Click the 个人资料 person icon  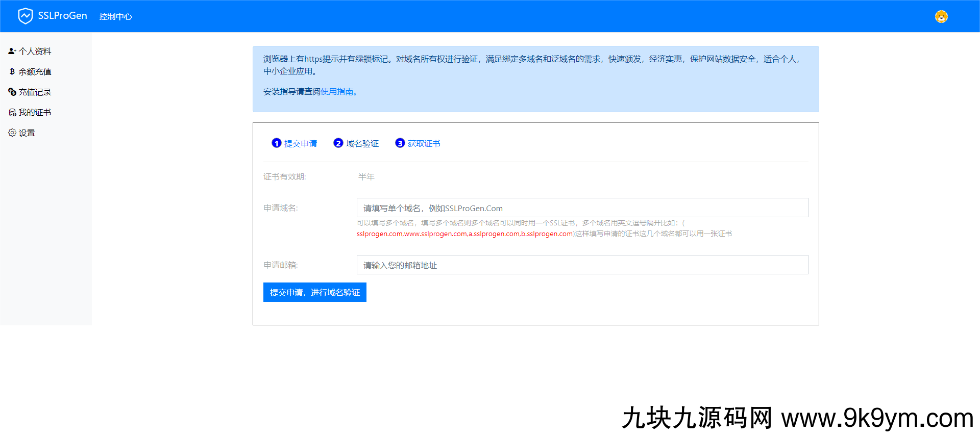[12, 51]
